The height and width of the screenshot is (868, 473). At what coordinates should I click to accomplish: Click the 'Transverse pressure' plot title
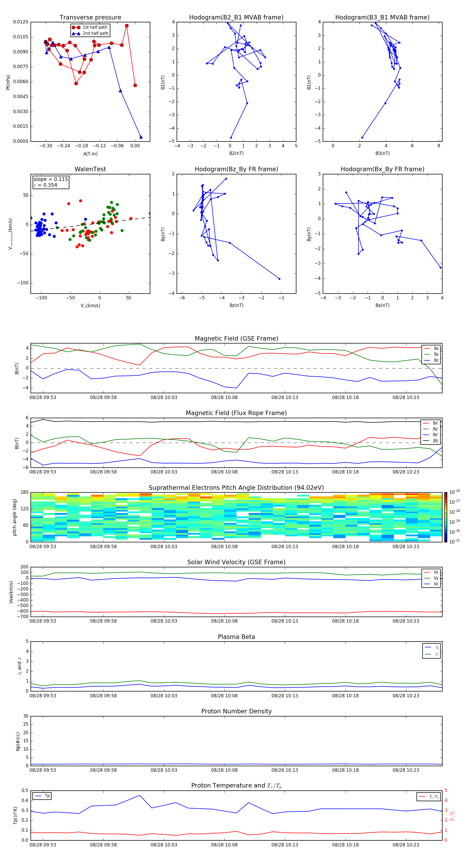coord(90,18)
